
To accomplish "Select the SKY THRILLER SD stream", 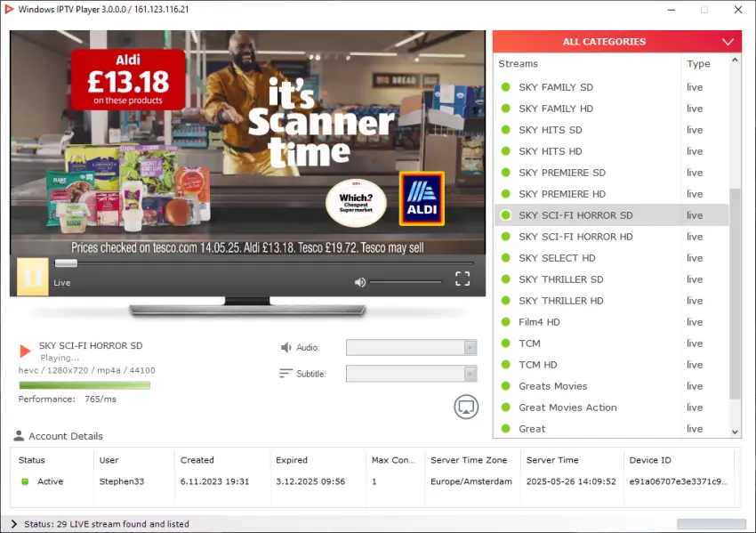I will coord(611,279).
